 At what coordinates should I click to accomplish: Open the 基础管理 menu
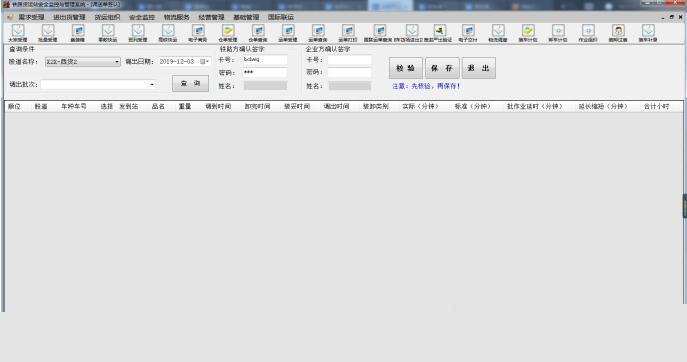click(x=246, y=17)
